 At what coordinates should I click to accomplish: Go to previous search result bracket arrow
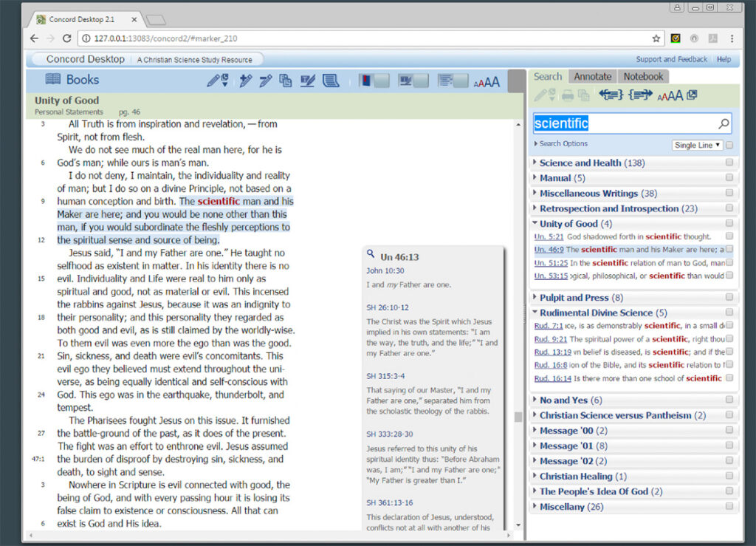pos(611,95)
